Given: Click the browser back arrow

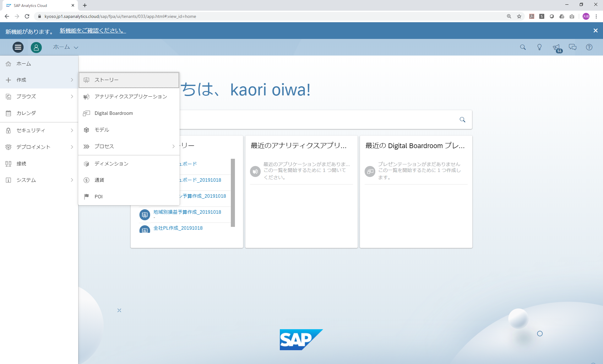Looking at the screenshot, I should (7, 16).
